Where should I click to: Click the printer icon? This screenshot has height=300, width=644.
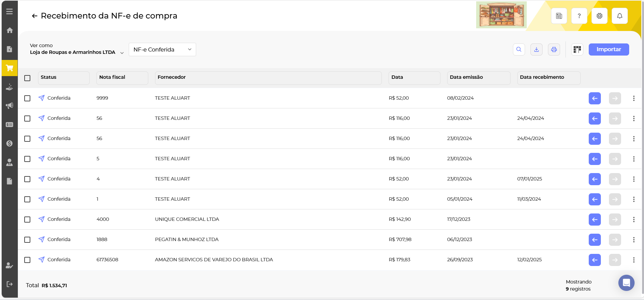tap(554, 49)
